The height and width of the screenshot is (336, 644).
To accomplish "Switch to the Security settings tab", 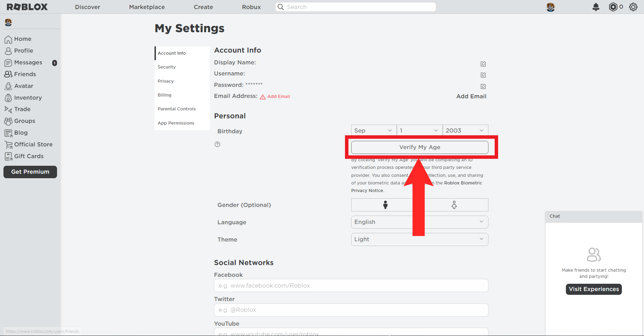I will 182,67.
